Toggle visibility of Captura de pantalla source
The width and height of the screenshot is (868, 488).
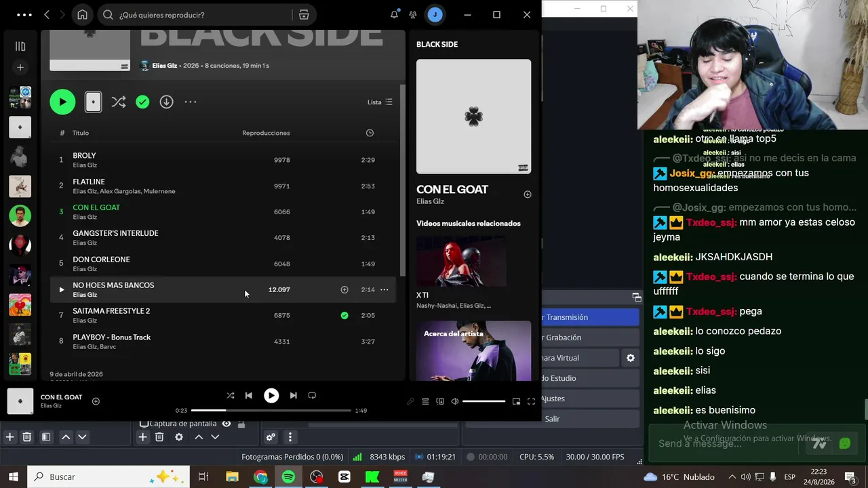click(x=226, y=424)
